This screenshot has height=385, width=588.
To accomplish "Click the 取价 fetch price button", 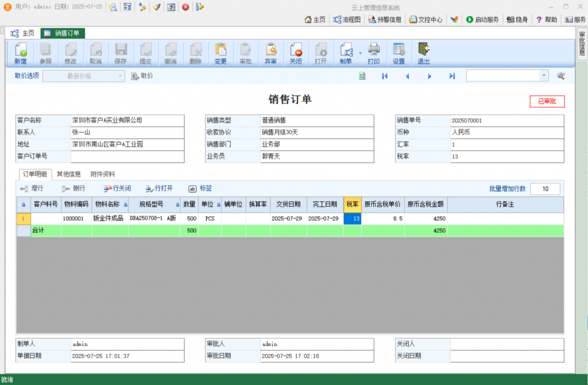I will [142, 76].
